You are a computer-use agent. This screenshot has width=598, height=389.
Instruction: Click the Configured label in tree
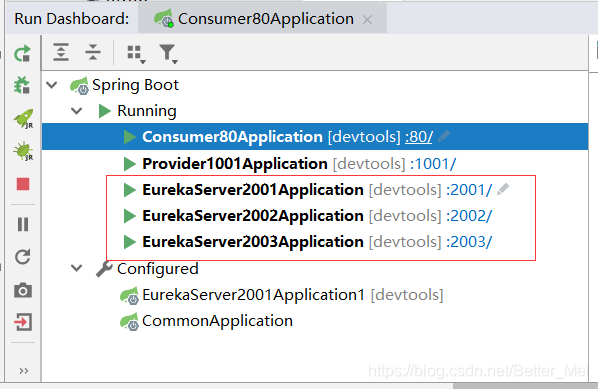point(158,268)
